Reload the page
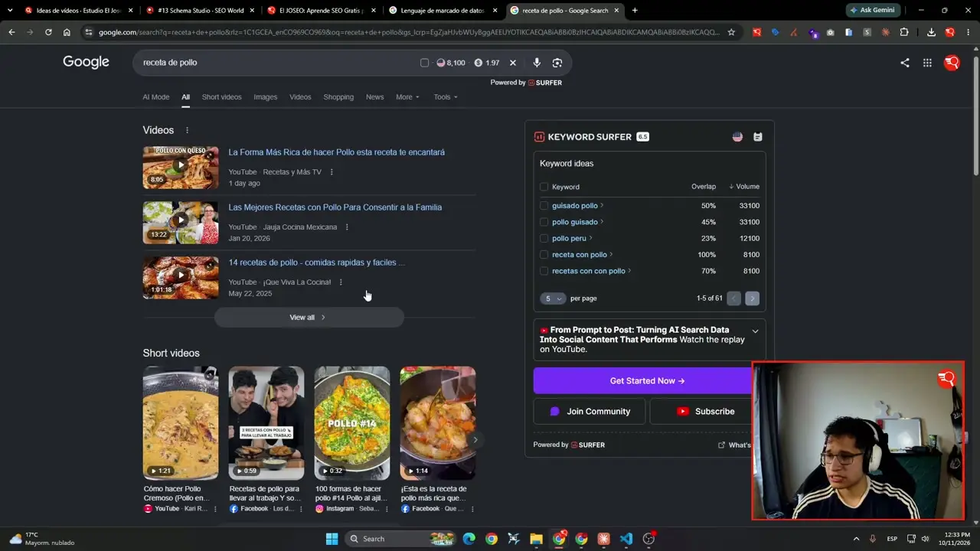Image resolution: width=980 pixels, height=551 pixels. [x=48, y=32]
